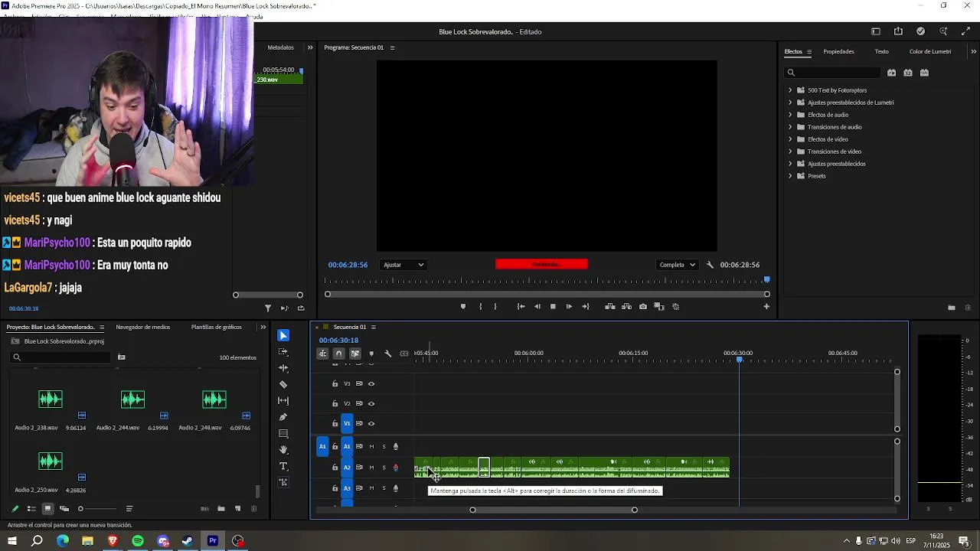This screenshot has height=551, width=980.
Task: Expand Presets folder in Efectos
Action: (x=790, y=176)
